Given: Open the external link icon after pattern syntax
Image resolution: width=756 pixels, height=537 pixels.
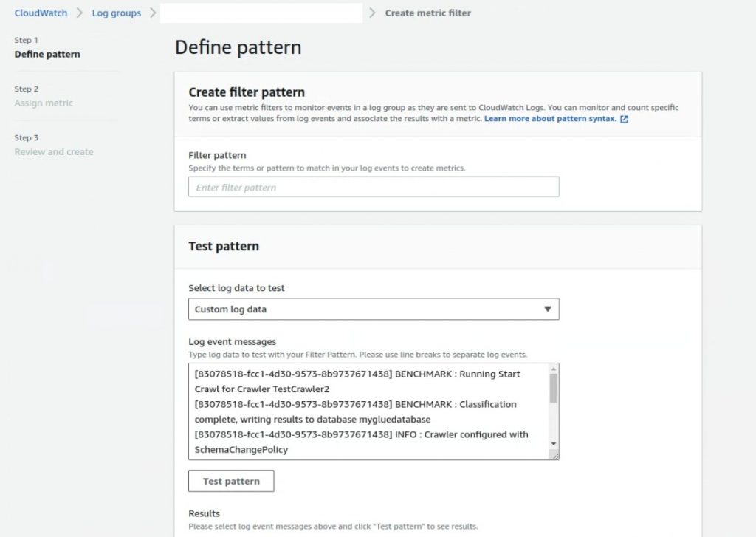Looking at the screenshot, I should [x=624, y=119].
